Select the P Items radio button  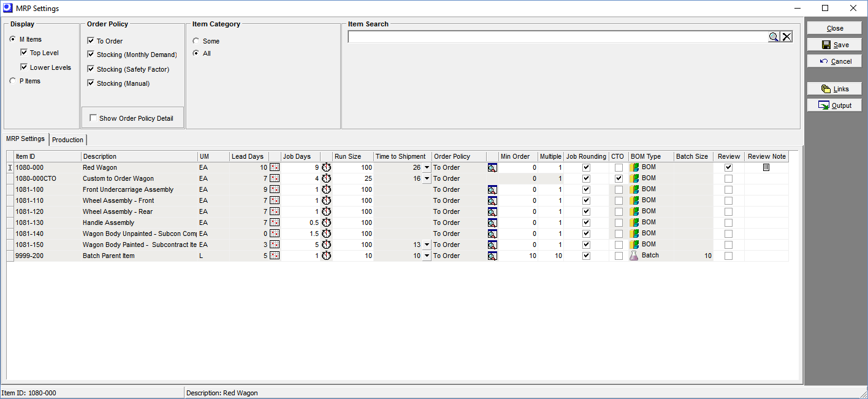pos(12,80)
